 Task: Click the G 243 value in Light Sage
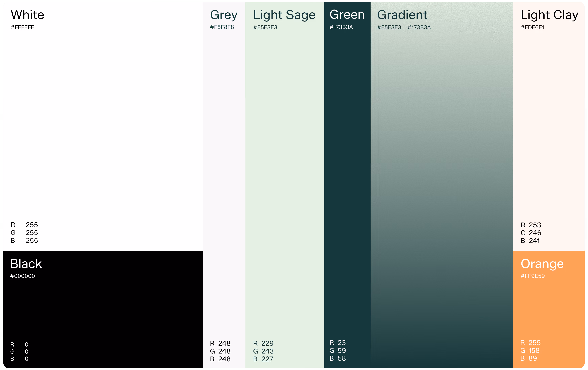click(x=263, y=351)
